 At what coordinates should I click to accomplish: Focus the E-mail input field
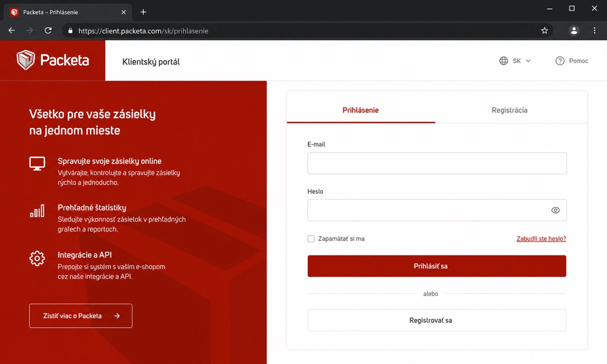(437, 163)
